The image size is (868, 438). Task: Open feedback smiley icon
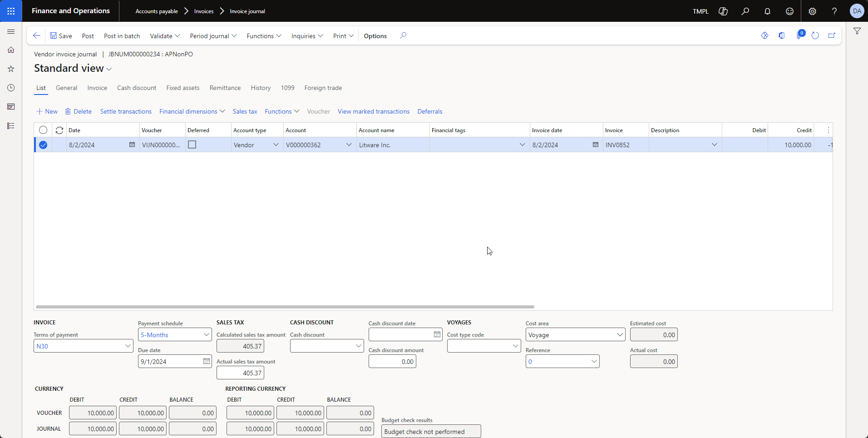[x=790, y=11]
